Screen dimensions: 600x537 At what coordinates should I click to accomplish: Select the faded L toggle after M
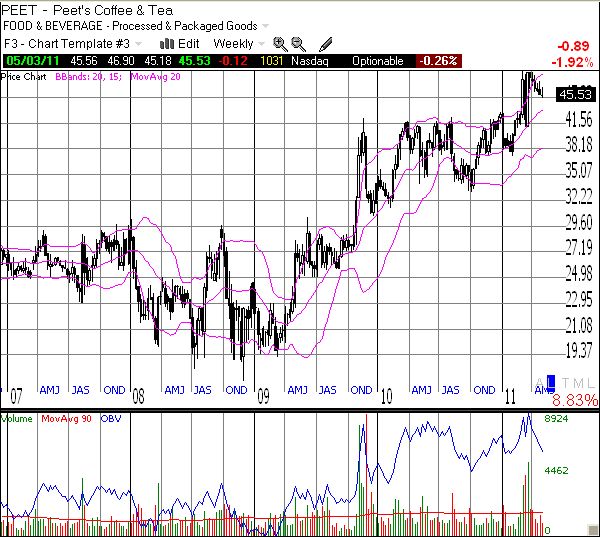(x=591, y=382)
